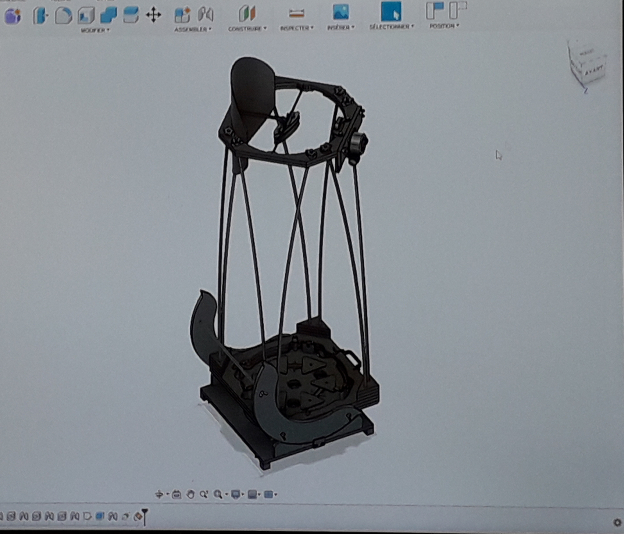The image size is (624, 534).
Task: Click the Construire plane icon
Action: click(x=247, y=13)
